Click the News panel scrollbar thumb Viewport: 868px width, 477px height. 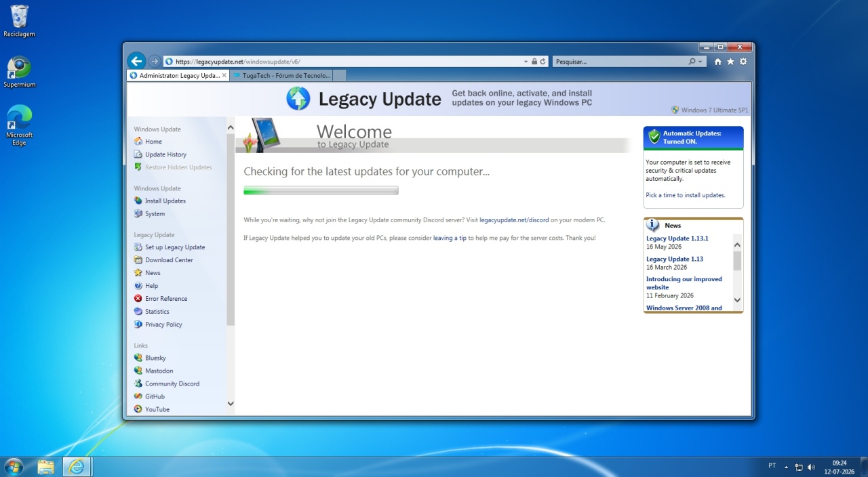pyautogui.click(x=738, y=260)
